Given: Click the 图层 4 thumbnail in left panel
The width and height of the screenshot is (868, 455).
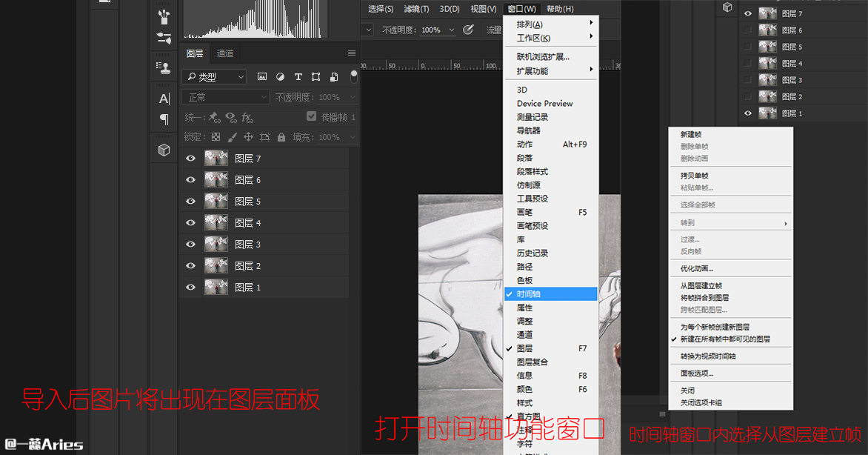Looking at the screenshot, I should coord(216,223).
